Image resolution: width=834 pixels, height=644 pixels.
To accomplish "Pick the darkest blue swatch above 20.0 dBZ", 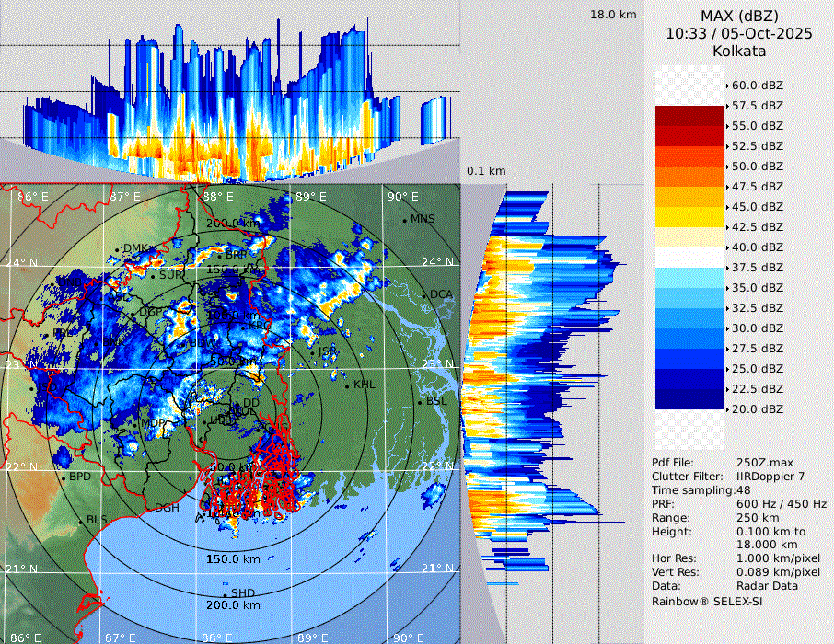I will 690,399.
